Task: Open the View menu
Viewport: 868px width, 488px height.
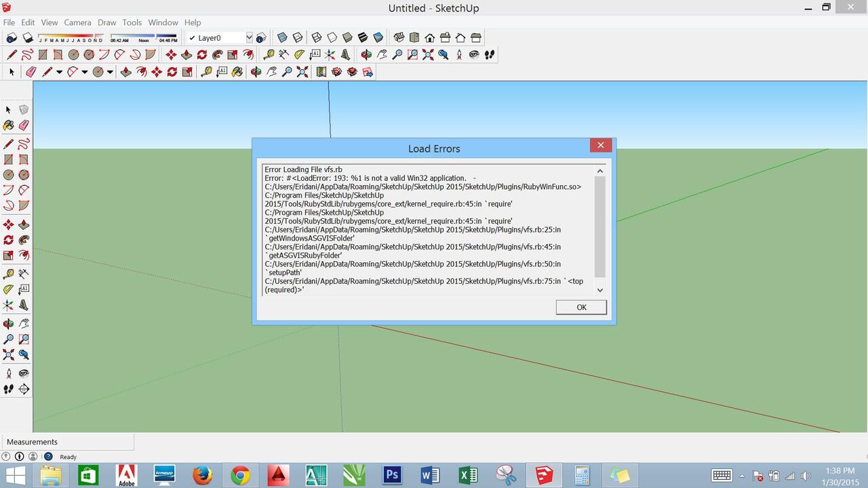Action: point(50,22)
